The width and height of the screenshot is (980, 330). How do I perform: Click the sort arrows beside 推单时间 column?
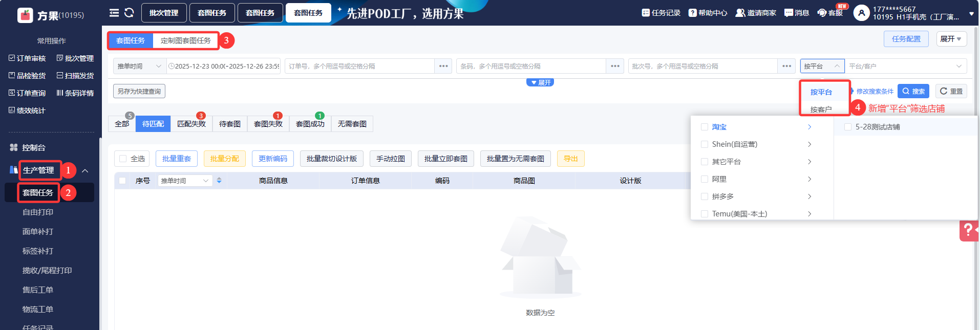pyautogui.click(x=219, y=181)
